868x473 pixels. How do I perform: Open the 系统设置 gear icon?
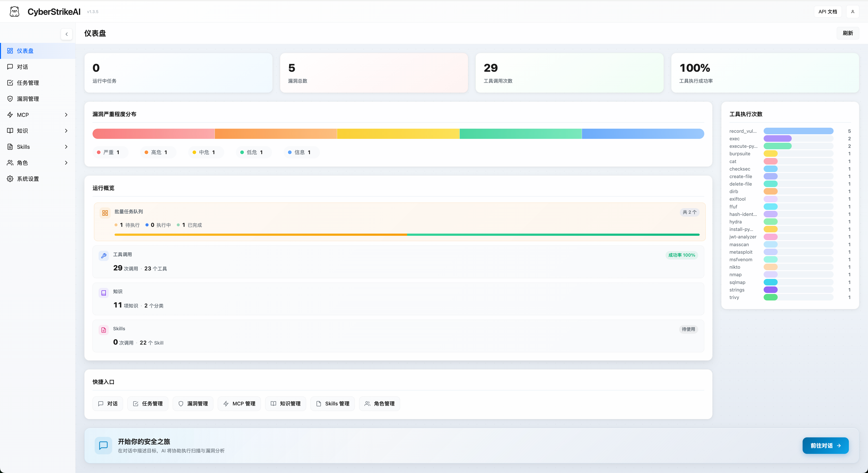click(x=10, y=179)
